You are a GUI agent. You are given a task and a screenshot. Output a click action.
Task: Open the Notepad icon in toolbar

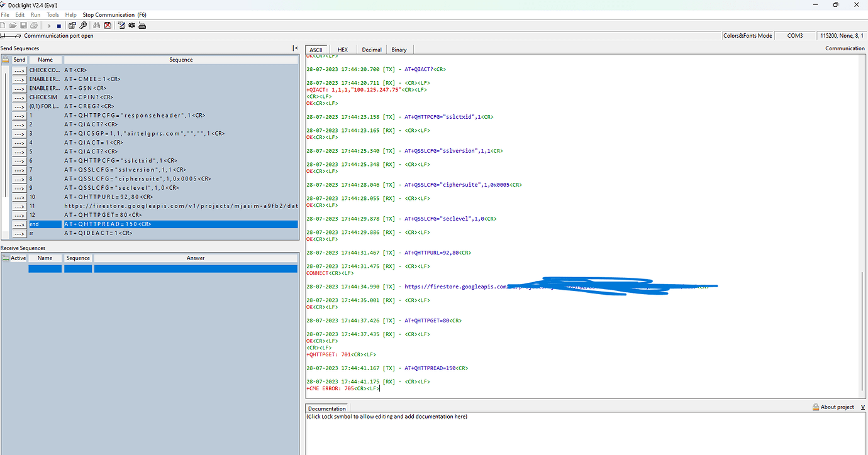point(121,26)
